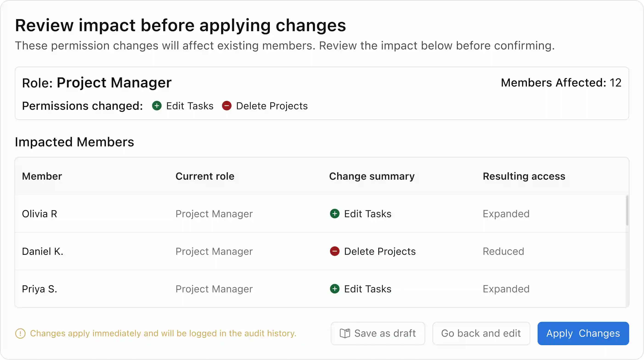The width and height of the screenshot is (644, 360).
Task: Click the Member column header
Action: (x=42, y=176)
